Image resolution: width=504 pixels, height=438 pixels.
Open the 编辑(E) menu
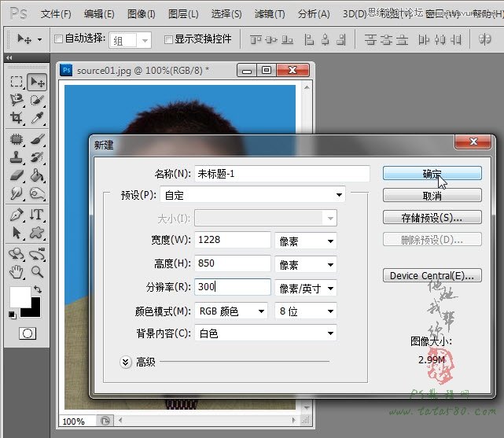coord(99,14)
